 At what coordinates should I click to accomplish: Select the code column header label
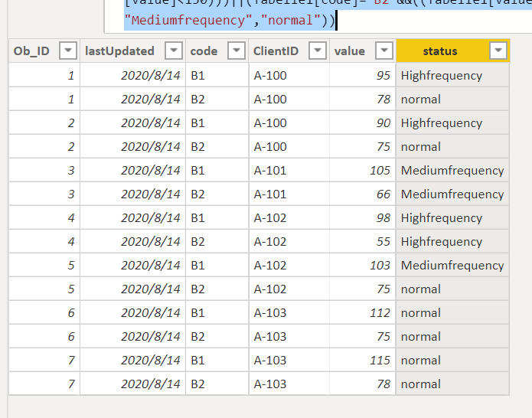pos(204,51)
